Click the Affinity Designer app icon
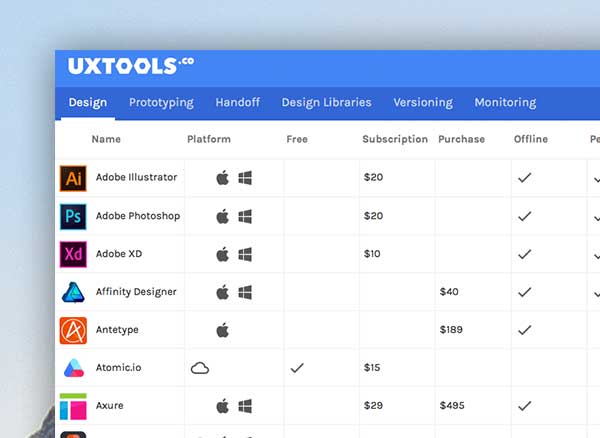This screenshot has height=438, width=600. (73, 292)
